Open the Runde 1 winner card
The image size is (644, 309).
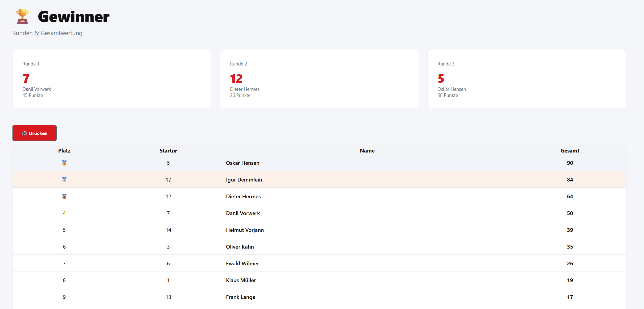click(112, 79)
